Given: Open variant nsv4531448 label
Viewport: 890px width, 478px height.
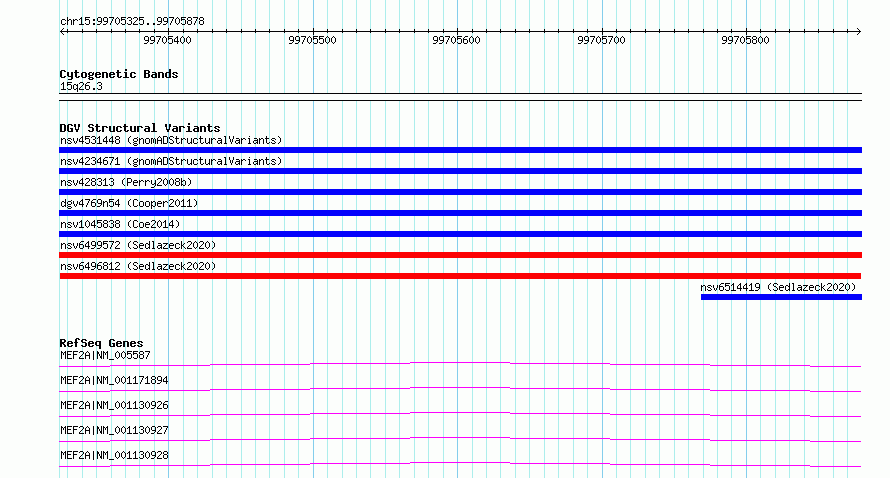Looking at the screenshot, I should click(x=171, y=140).
